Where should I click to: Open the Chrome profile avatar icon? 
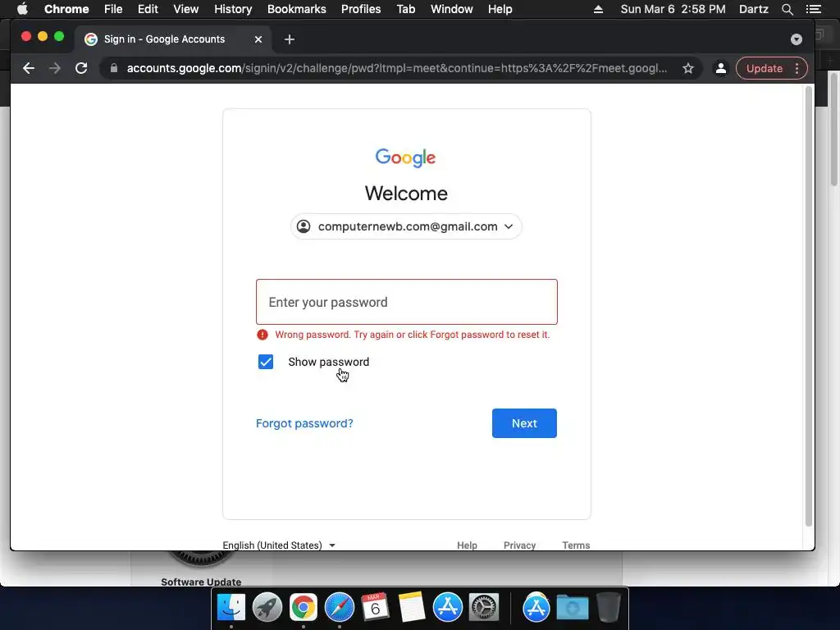pyautogui.click(x=721, y=68)
